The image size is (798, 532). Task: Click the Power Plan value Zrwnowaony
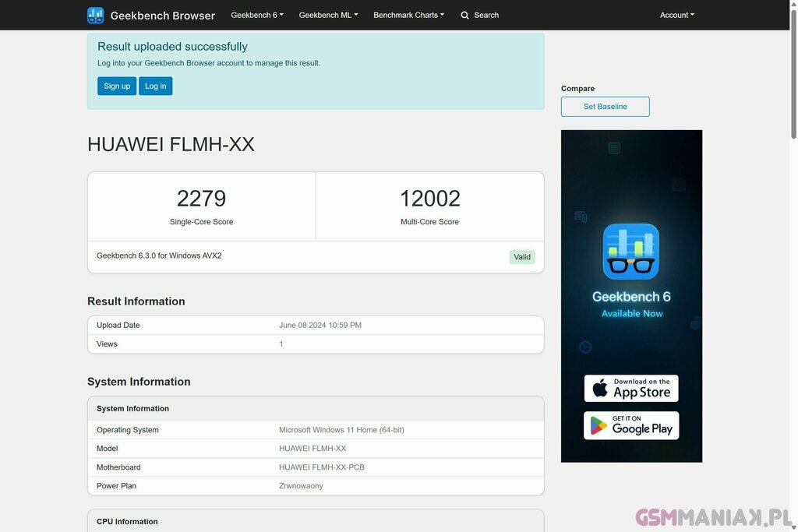click(301, 486)
